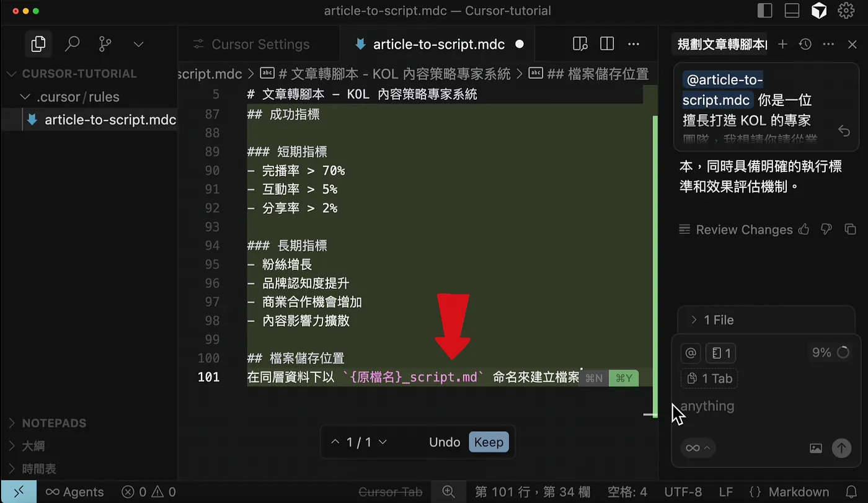The image size is (868, 503).
Task: Toggle the primary sidebar layout icon
Action: click(x=765, y=11)
